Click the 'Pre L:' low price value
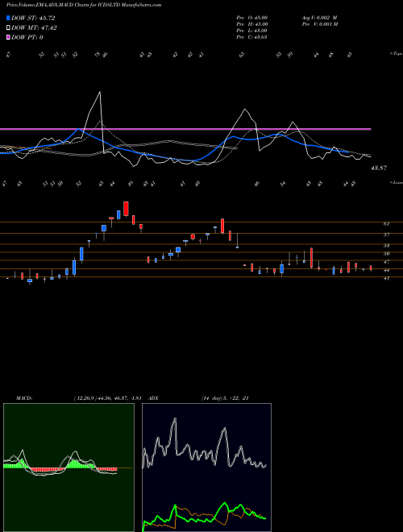Image resolution: width=403 pixels, height=532 pixels. coord(252,31)
